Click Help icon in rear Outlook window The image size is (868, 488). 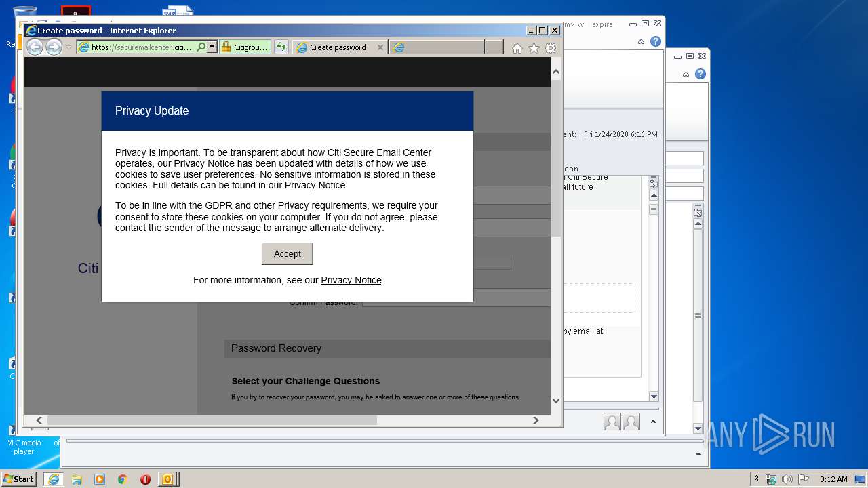(701, 74)
